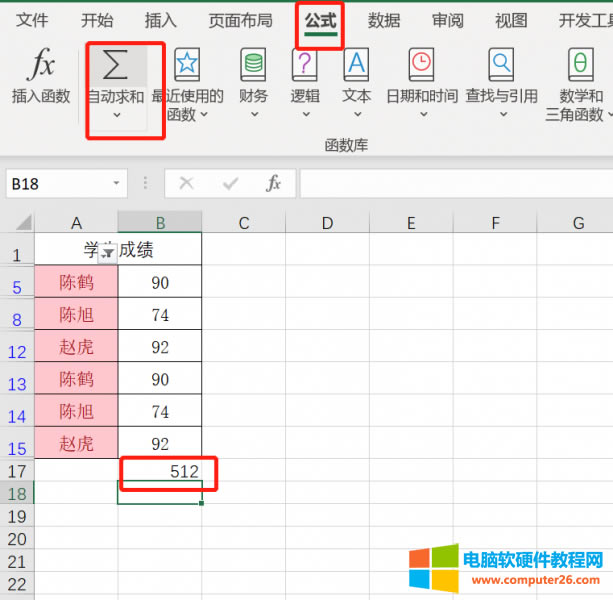Switch to the Formulas (公式) tab

[x=321, y=20]
